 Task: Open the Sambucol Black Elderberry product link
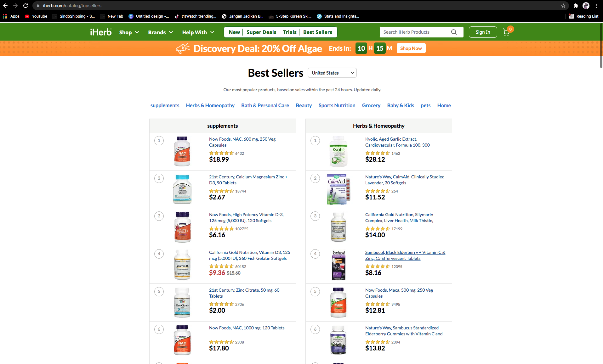coord(405,255)
